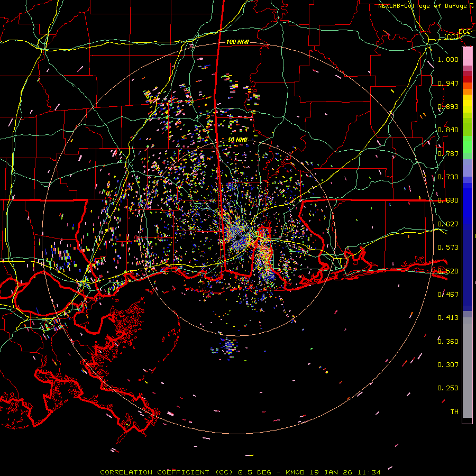Screen dimensions: 476x476
Task: Click the 0.413 scale value
Action: [448, 318]
